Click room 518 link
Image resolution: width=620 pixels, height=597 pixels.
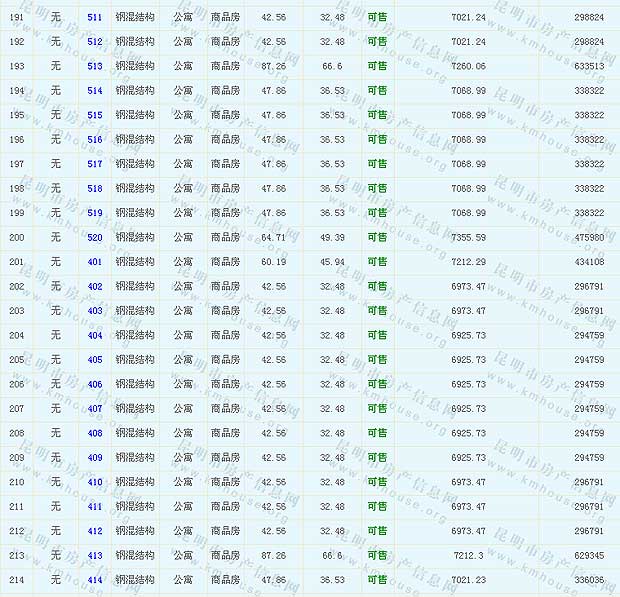click(x=95, y=189)
